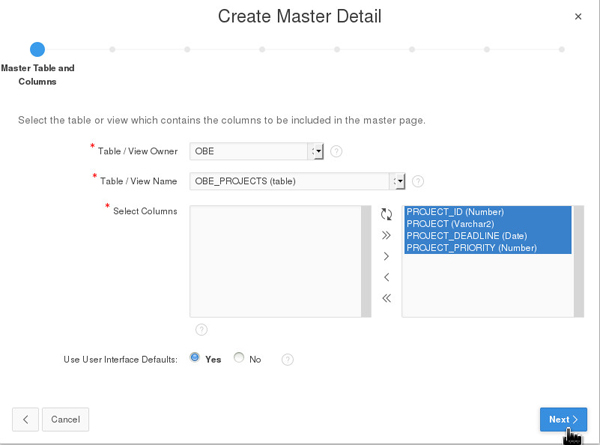Close the Create Master Detail dialog
Screen dimensions: 600x445
coord(578,17)
